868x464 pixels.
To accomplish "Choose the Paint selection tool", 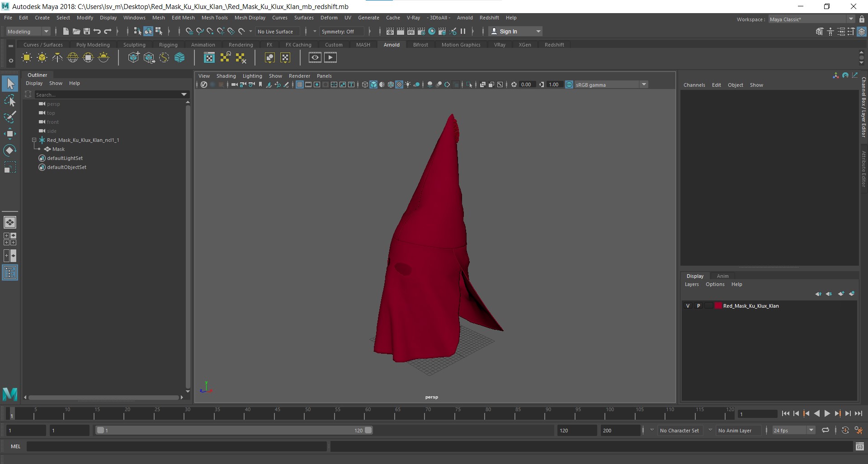I will click(10, 117).
